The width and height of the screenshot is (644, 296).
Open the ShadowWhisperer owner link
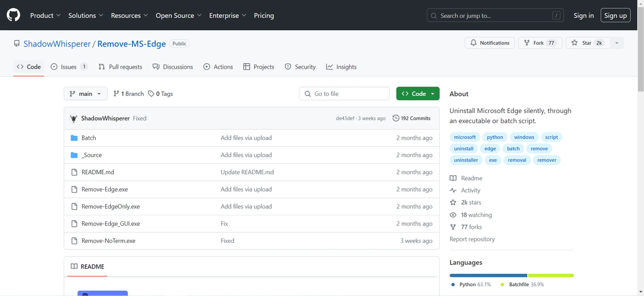[x=57, y=44]
